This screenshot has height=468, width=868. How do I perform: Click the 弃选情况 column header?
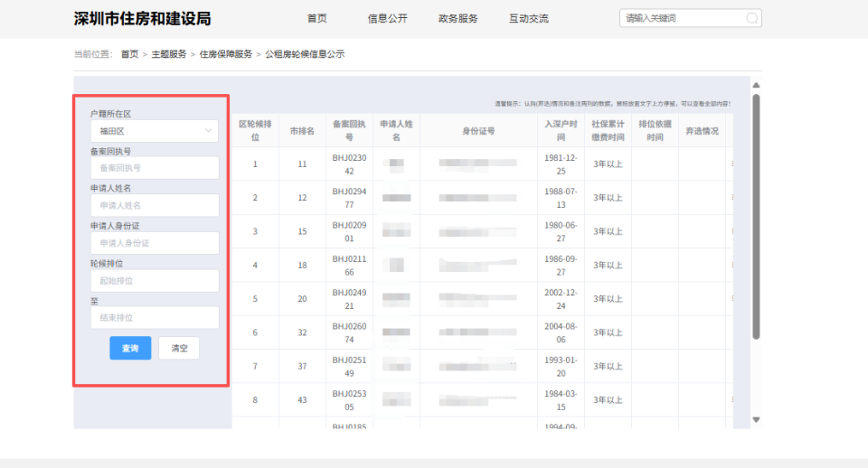pos(702,131)
